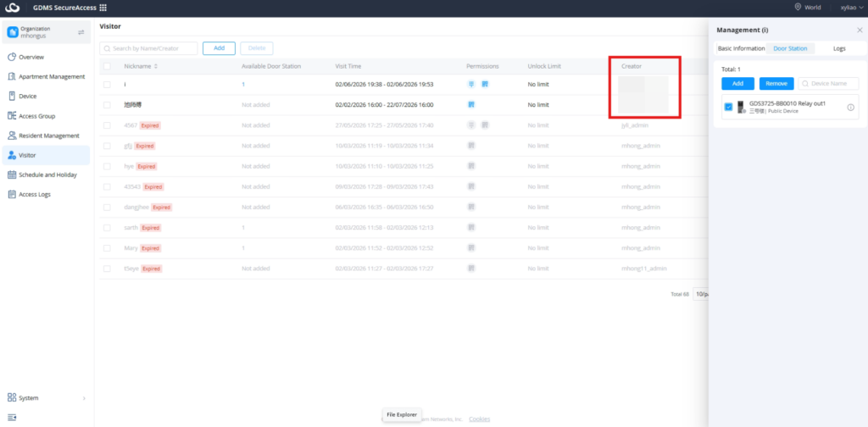The height and width of the screenshot is (427, 868).
Task: Collapse the sidebar with the bottom-left icon
Action: point(12,417)
